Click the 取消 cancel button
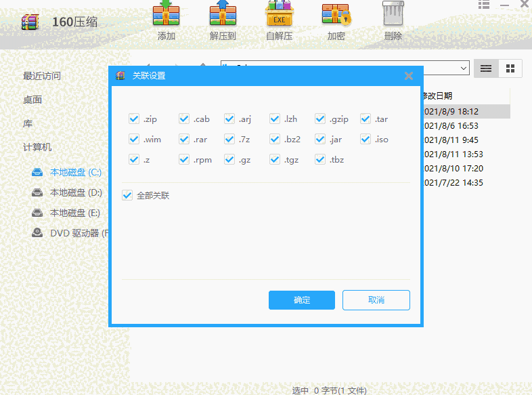 [376, 300]
